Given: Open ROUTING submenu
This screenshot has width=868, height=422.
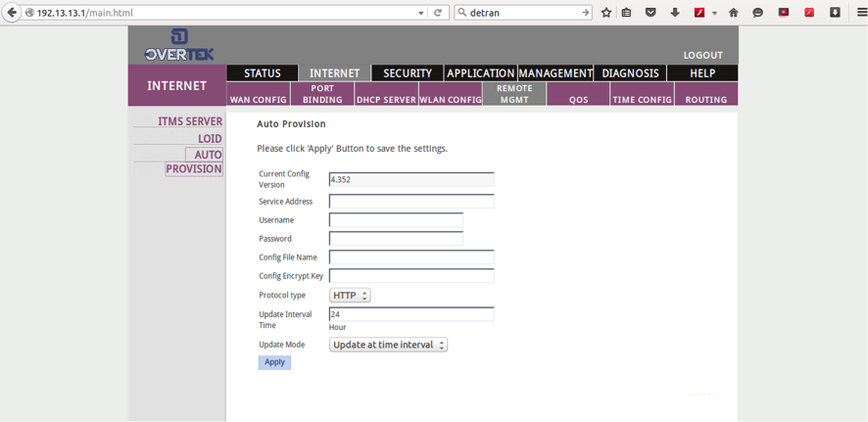Looking at the screenshot, I should [x=706, y=94].
